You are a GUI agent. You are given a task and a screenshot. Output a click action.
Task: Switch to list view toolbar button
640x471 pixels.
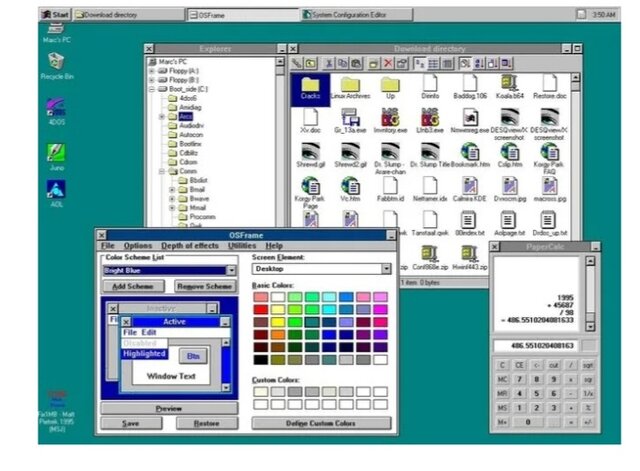pos(433,63)
